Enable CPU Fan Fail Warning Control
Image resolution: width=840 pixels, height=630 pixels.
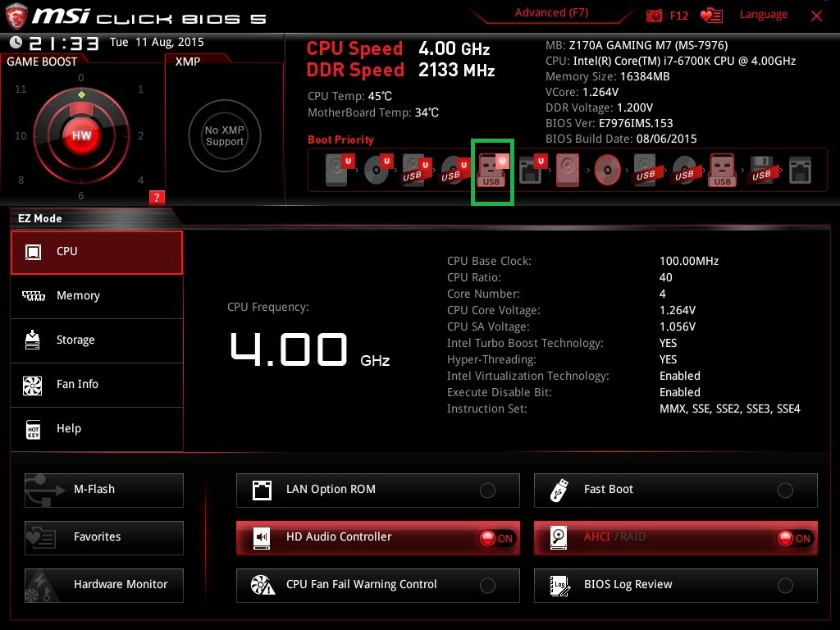coord(377,586)
